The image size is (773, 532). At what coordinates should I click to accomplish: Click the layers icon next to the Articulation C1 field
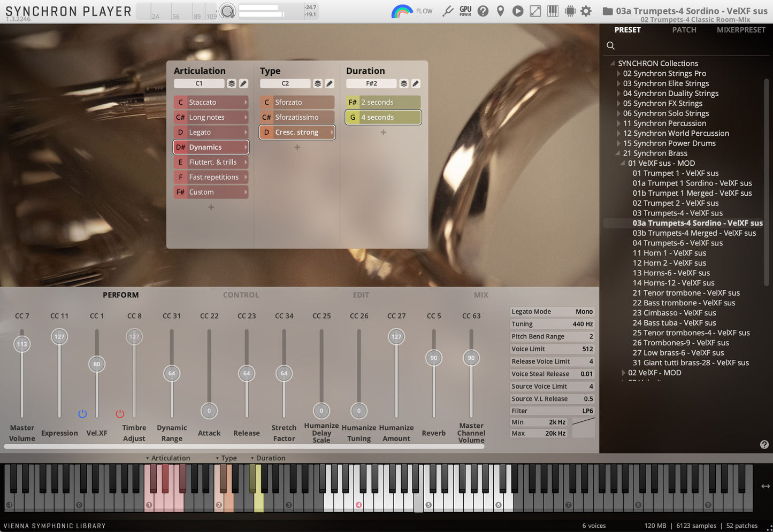coord(232,83)
